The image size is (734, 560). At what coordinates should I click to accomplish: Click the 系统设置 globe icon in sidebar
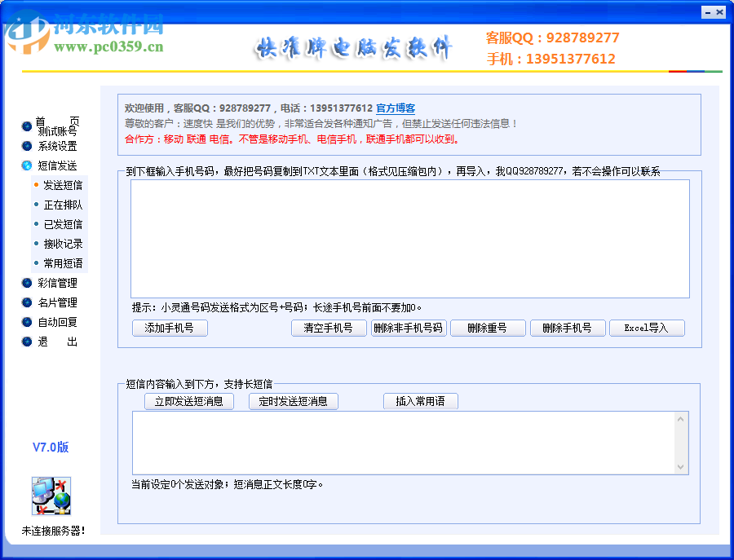coord(25,146)
